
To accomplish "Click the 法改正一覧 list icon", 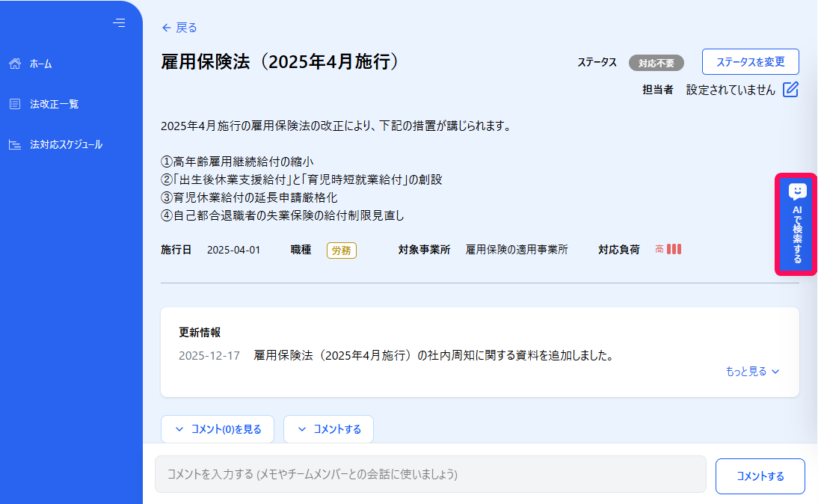I will click(x=15, y=105).
